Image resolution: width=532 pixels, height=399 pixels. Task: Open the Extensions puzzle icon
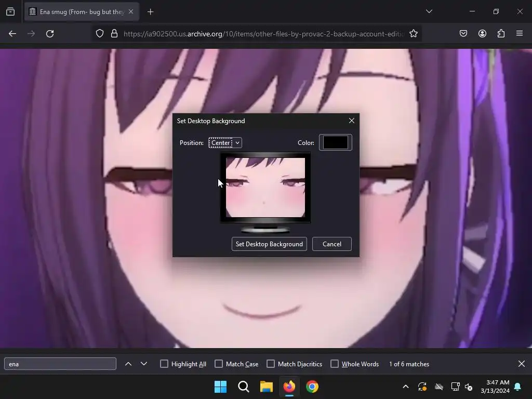pyautogui.click(x=501, y=34)
